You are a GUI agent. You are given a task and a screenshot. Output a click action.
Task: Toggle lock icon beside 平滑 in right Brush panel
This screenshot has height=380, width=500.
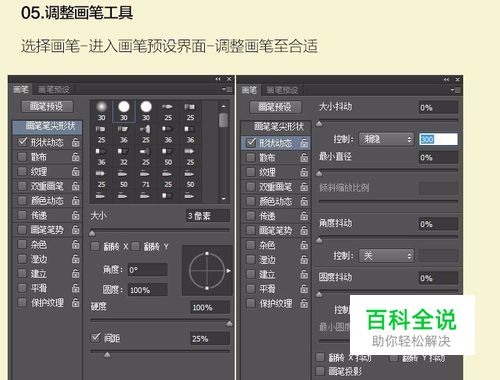click(x=304, y=289)
